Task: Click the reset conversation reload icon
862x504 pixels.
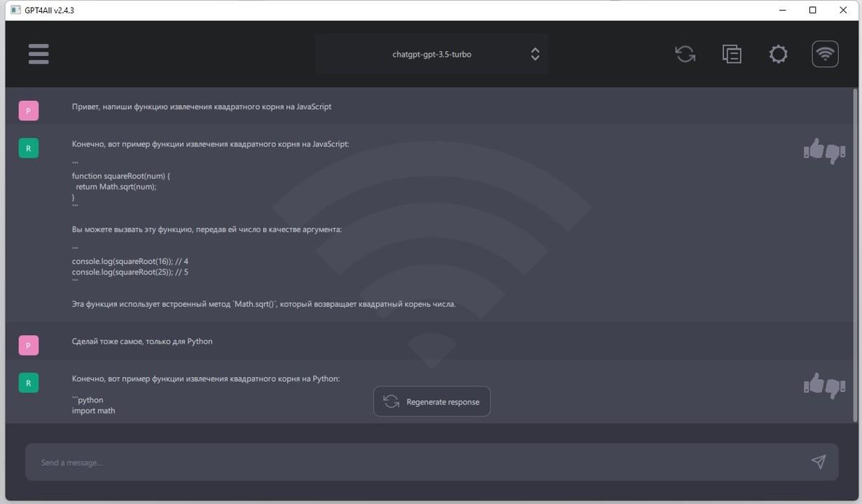Action: click(685, 54)
